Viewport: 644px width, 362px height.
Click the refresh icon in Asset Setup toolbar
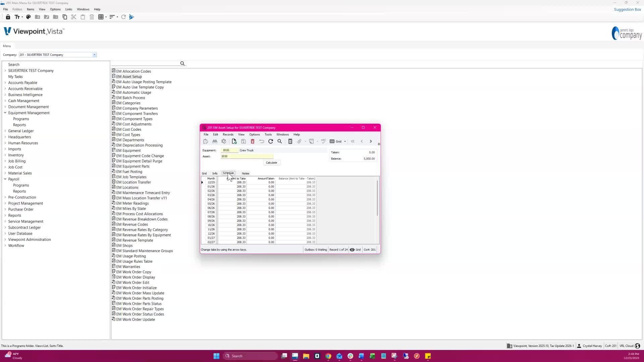click(271, 141)
